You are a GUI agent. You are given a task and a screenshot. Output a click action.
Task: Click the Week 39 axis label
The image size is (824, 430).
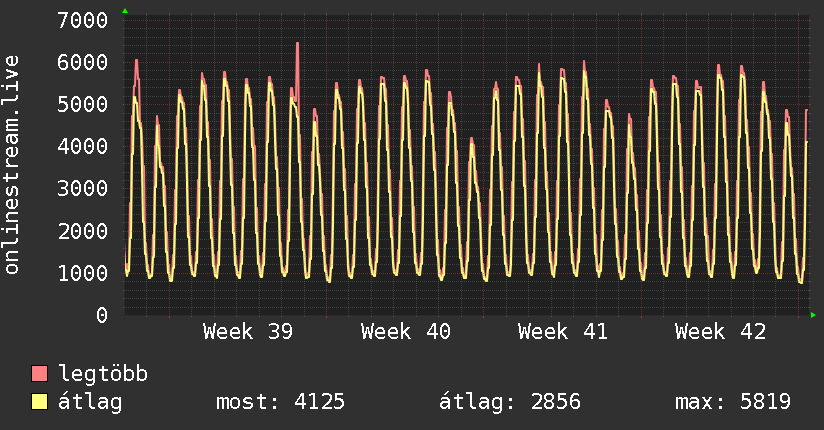[248, 331]
